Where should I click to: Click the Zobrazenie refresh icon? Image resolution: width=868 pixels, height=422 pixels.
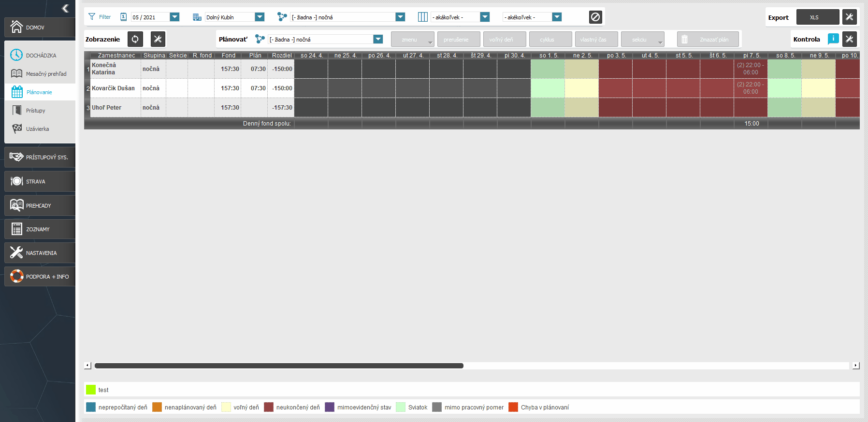point(135,39)
